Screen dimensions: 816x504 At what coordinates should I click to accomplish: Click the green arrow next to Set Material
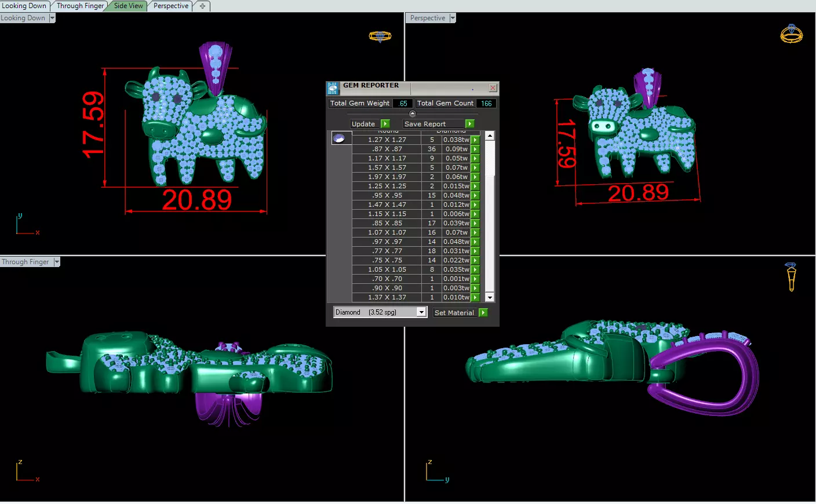point(483,313)
